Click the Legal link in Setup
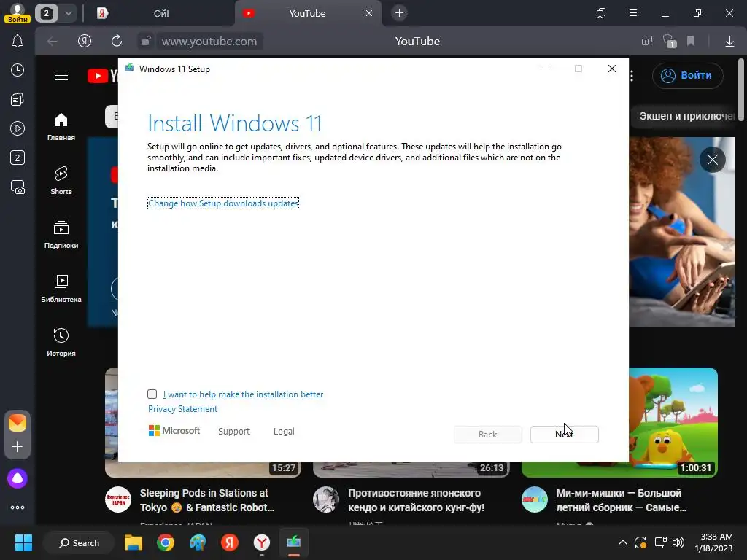The image size is (747, 560). (x=284, y=432)
